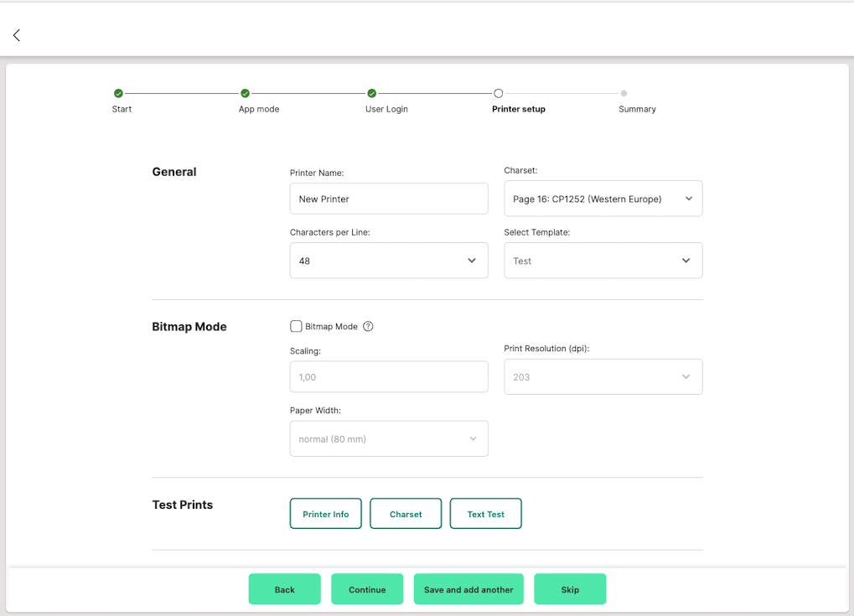854x616 pixels.
Task: Print the Printer Info test
Action: pos(325,514)
